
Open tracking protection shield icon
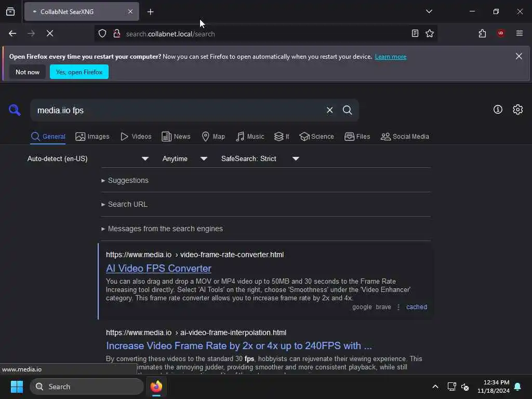click(102, 34)
